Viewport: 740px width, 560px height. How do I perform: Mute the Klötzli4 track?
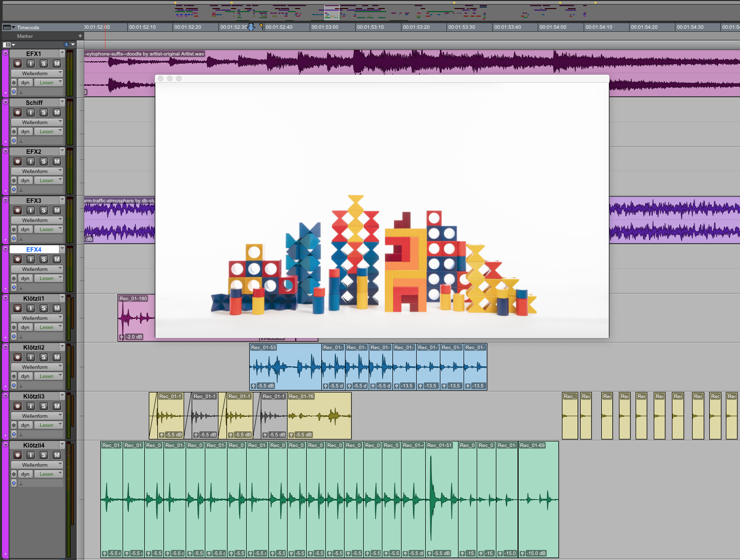[x=57, y=455]
